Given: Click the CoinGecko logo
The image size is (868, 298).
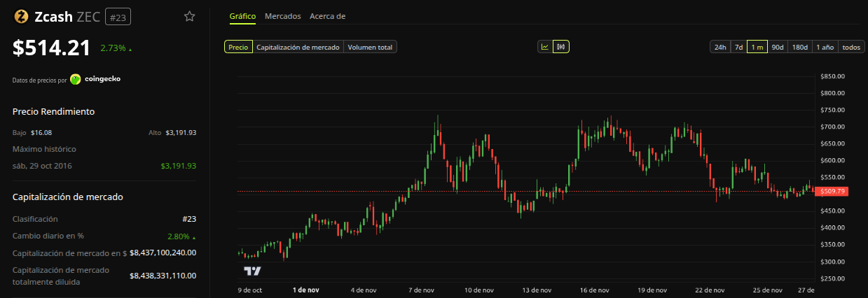Looking at the screenshot, I should click(x=76, y=79).
